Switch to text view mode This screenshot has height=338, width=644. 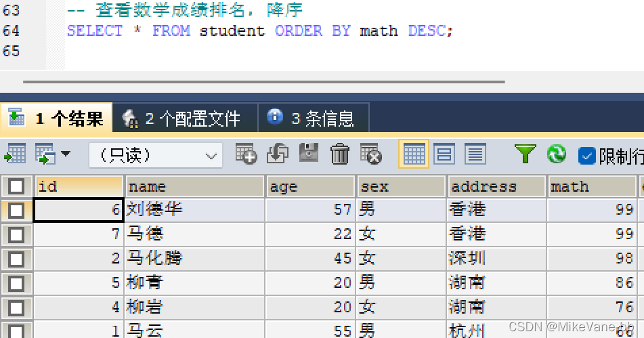[475, 154]
